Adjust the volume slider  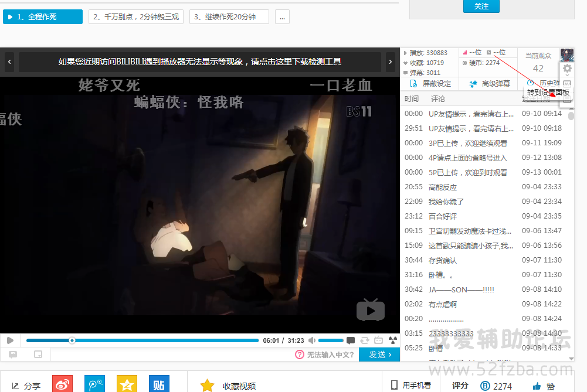(x=331, y=340)
